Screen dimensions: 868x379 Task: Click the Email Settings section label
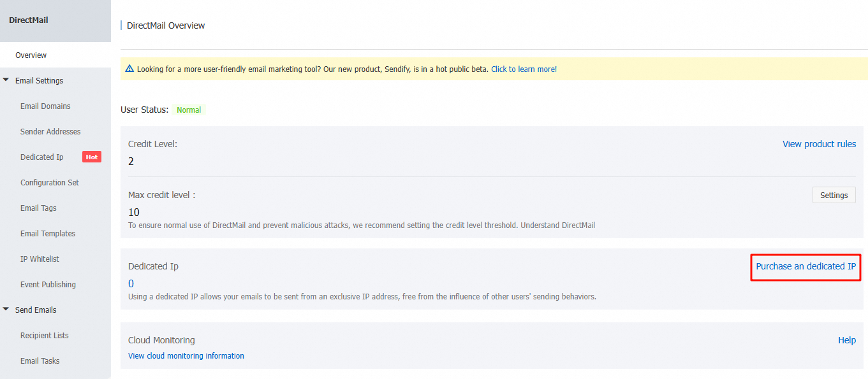pos(39,81)
